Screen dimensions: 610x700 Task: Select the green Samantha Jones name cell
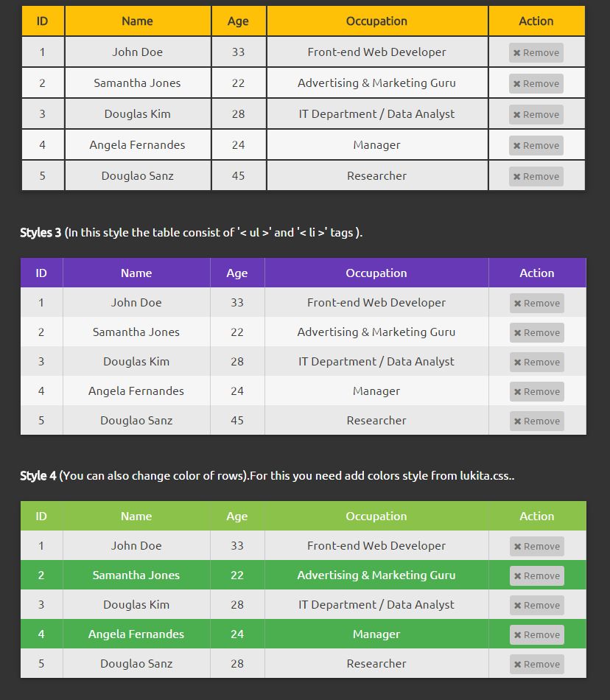click(x=136, y=575)
